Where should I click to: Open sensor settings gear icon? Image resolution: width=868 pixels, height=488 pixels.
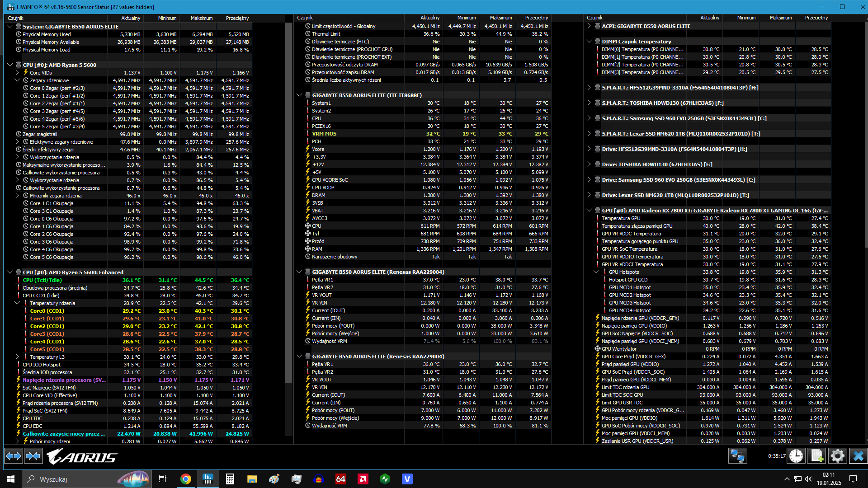tap(837, 456)
